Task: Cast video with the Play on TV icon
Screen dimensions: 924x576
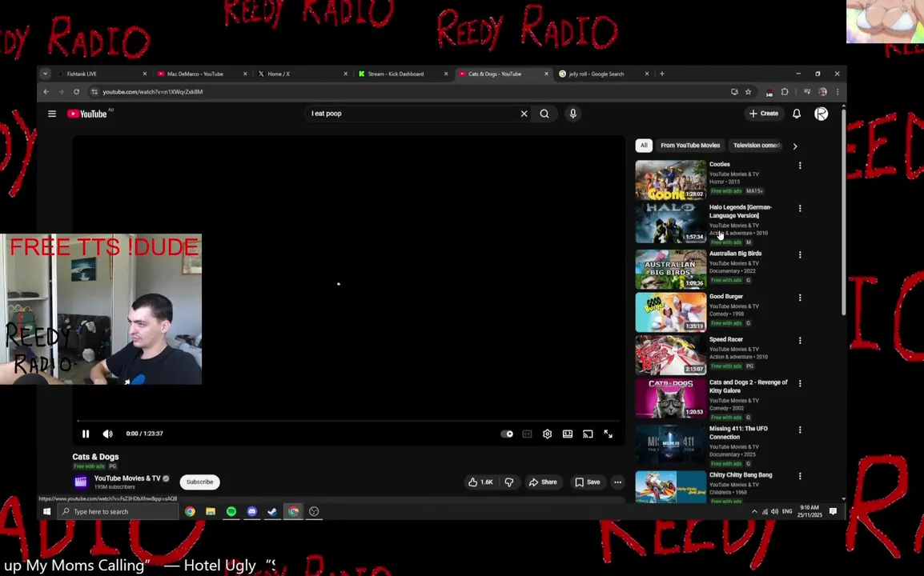Action: pos(588,434)
